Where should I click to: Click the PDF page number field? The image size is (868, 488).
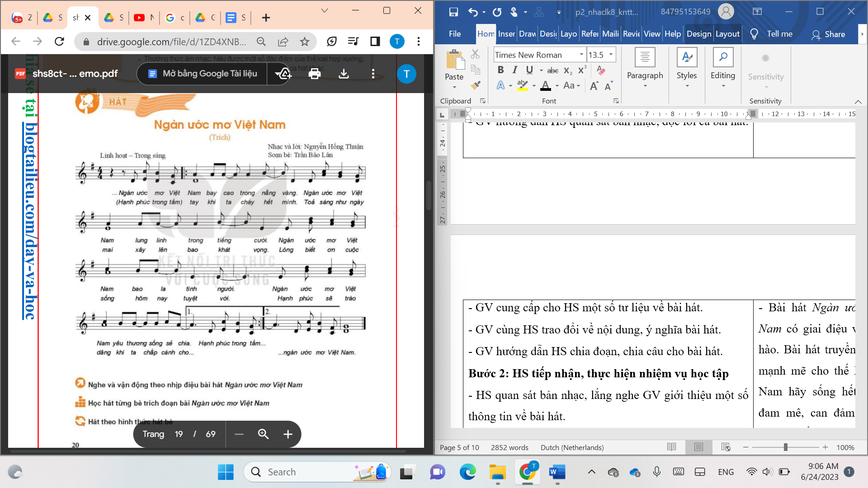point(179,434)
